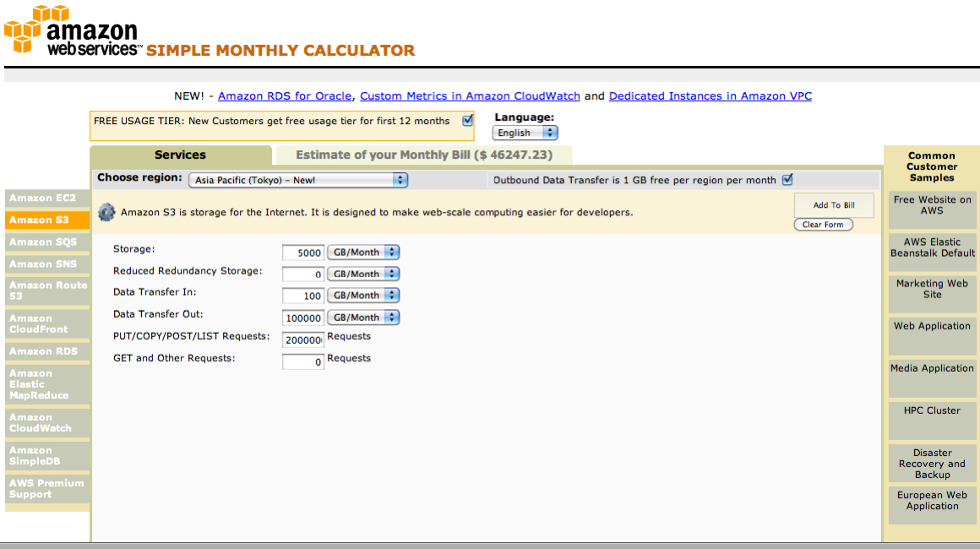This screenshot has height=549, width=980.
Task: Load the European Web Application sample
Action: click(932, 505)
